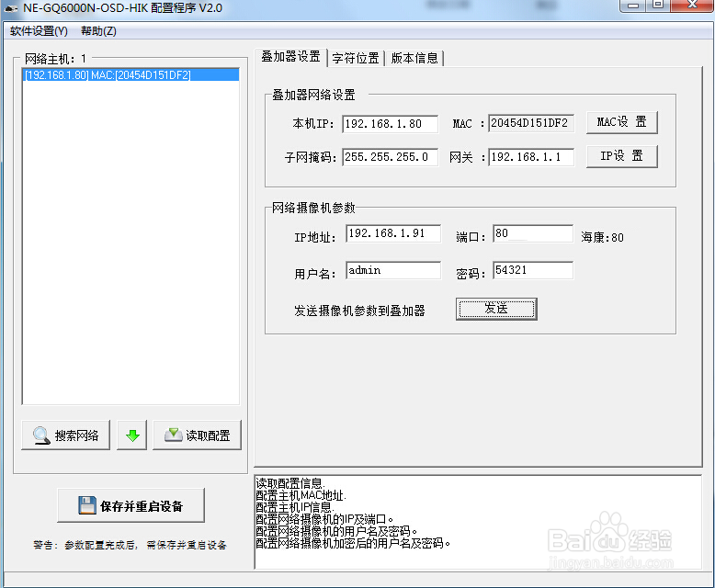Click the 网络主机: 1 group label

click(x=55, y=59)
